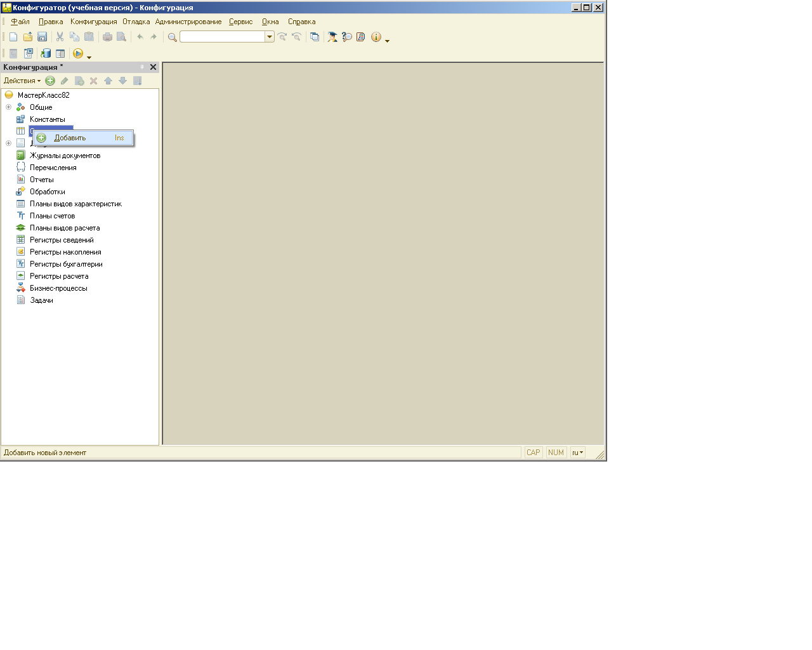Save using the floppy disk icon
This screenshot has width=812, height=650.
point(43,37)
